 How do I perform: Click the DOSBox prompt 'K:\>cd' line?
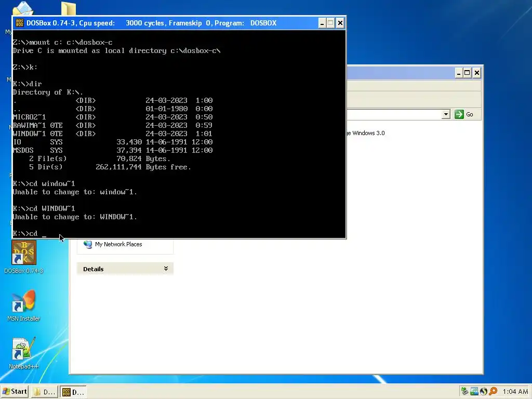pos(29,233)
